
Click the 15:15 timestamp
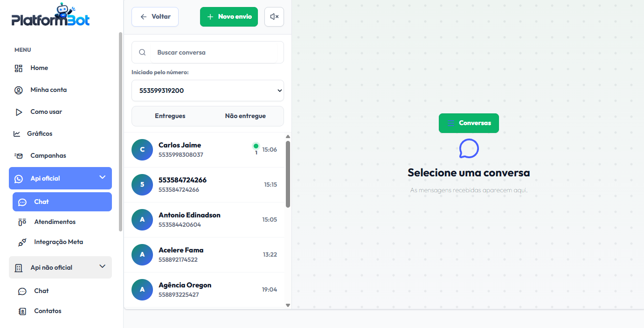[270, 185]
